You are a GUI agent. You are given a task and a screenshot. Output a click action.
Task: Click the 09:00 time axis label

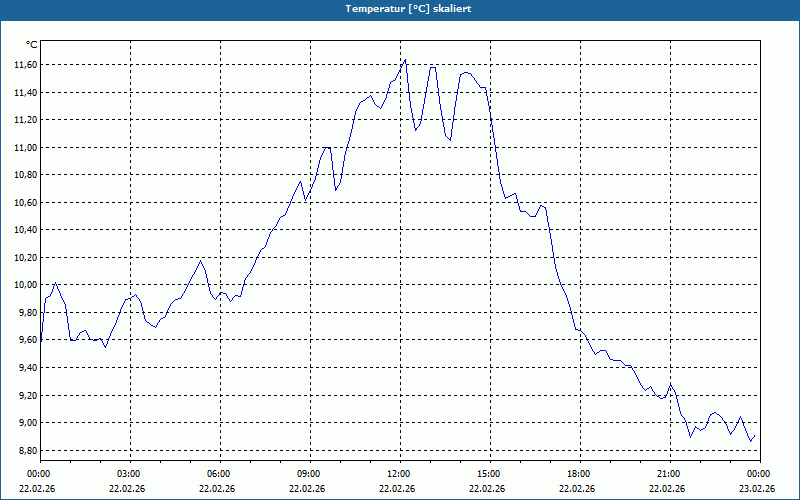[x=310, y=474]
